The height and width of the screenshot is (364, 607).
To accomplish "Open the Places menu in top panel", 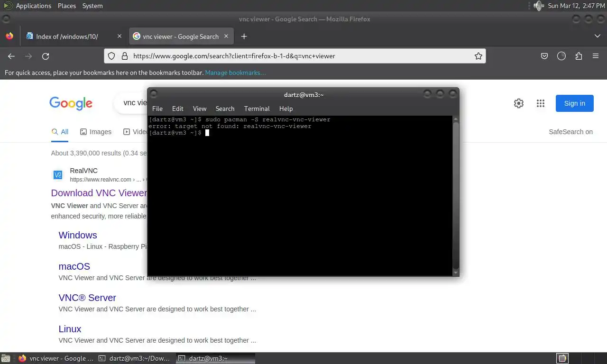I will click(x=66, y=6).
